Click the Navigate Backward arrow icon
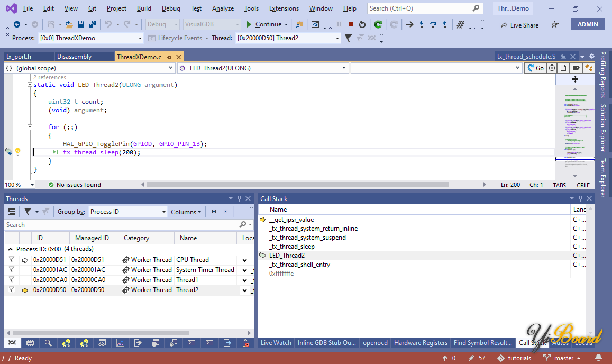 coord(17,24)
